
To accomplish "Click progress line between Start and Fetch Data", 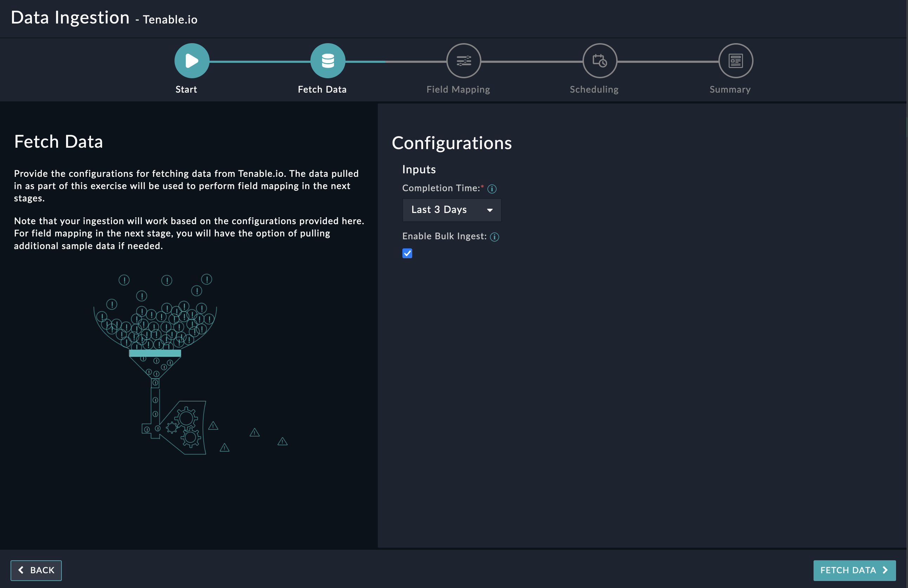I will coord(259,61).
